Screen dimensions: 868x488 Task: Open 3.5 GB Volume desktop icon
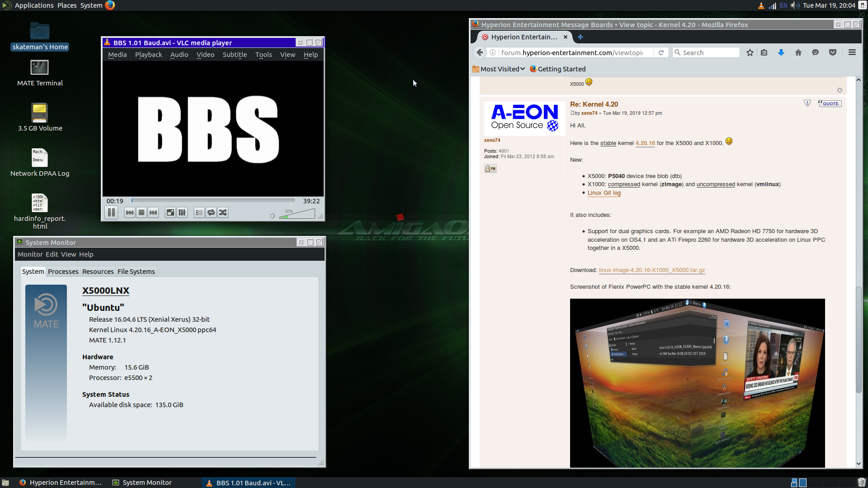pos(40,117)
